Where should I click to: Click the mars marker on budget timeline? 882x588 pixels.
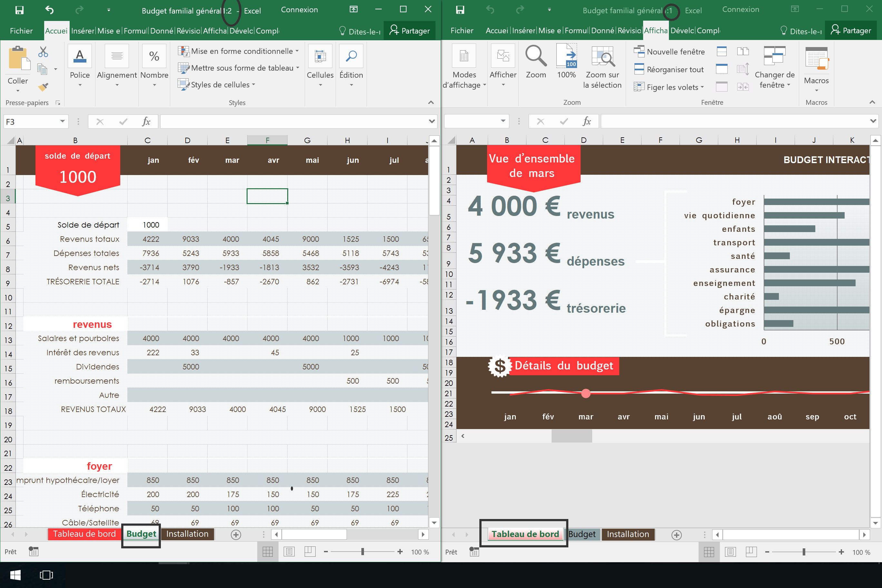[x=585, y=393]
